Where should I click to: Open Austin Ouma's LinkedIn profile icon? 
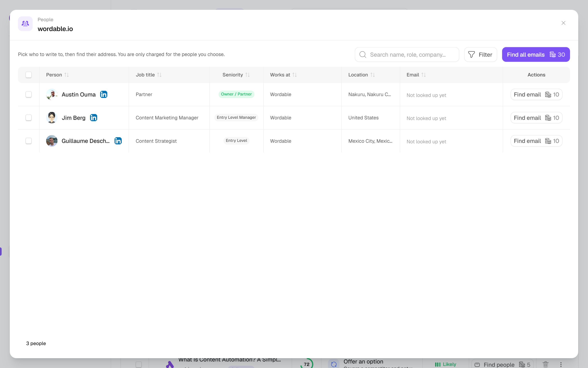point(104,94)
